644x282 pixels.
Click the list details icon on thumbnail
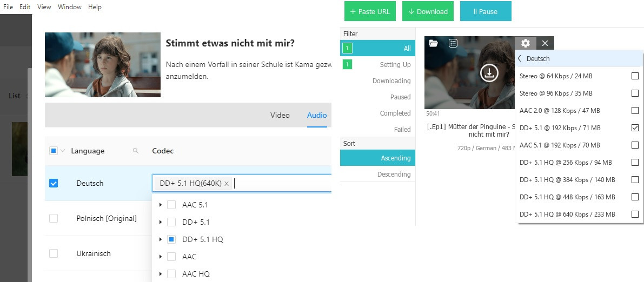coord(453,43)
